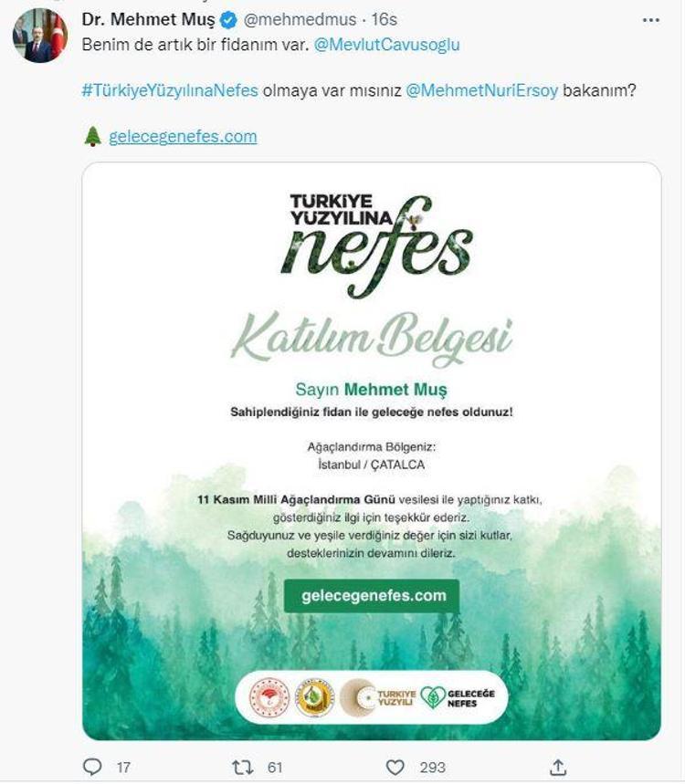This screenshot has width=685, height=784.
Task: Click the share upload arrow icon
Action: tap(558, 768)
